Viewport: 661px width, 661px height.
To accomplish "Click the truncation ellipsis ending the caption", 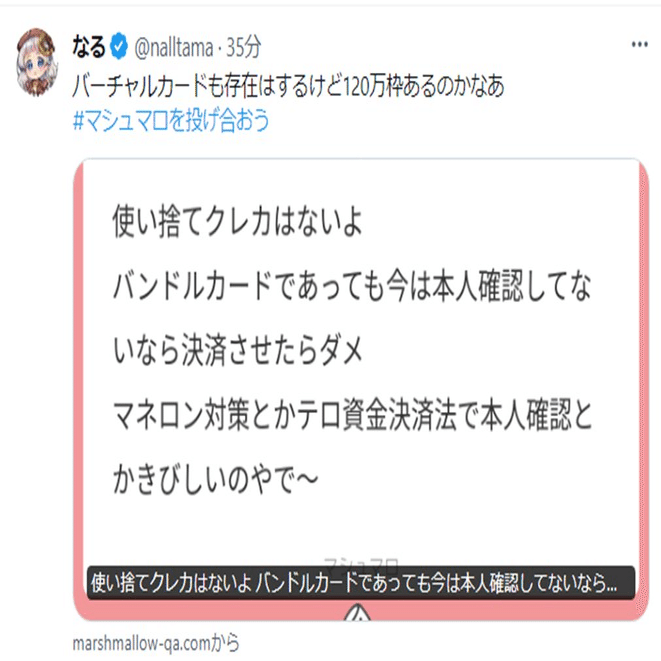I will 611,584.
